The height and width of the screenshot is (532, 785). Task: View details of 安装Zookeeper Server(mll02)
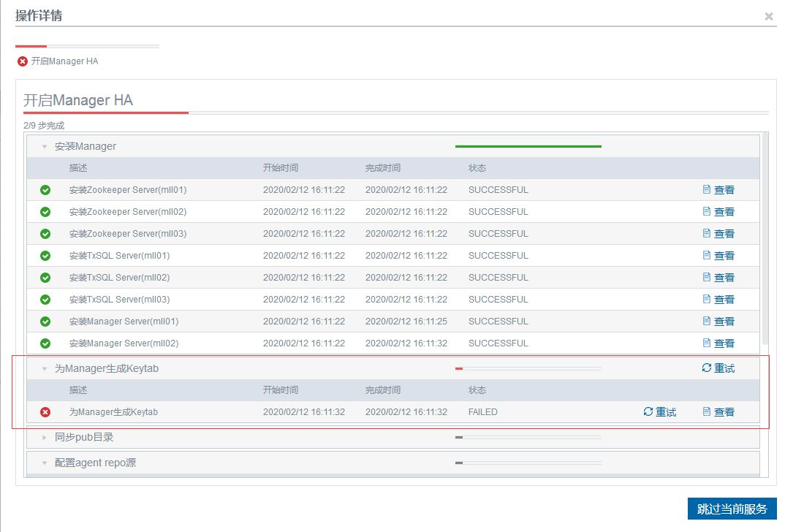coord(718,212)
